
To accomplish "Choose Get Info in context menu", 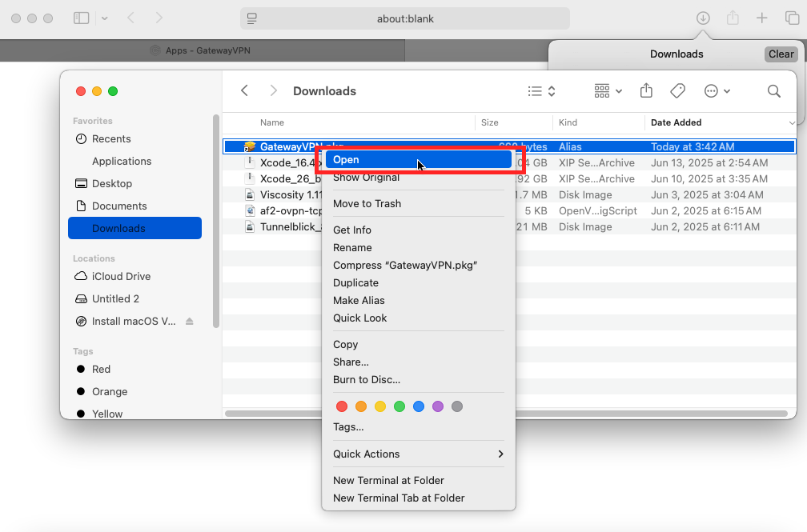I will coord(419,230).
